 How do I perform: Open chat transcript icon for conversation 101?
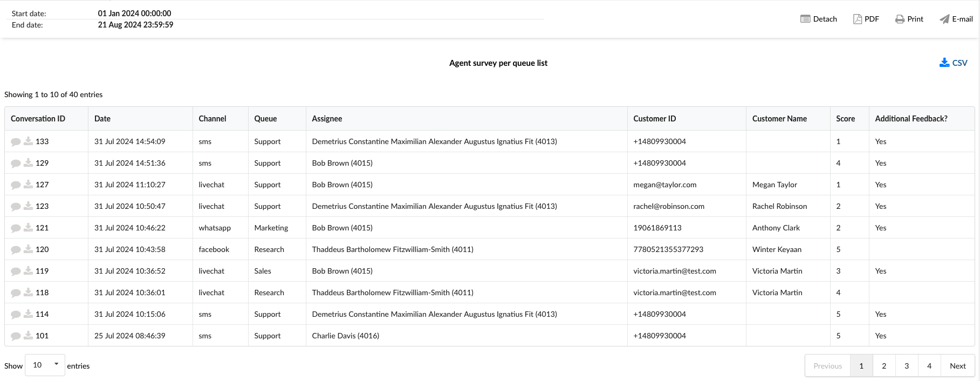click(x=16, y=336)
